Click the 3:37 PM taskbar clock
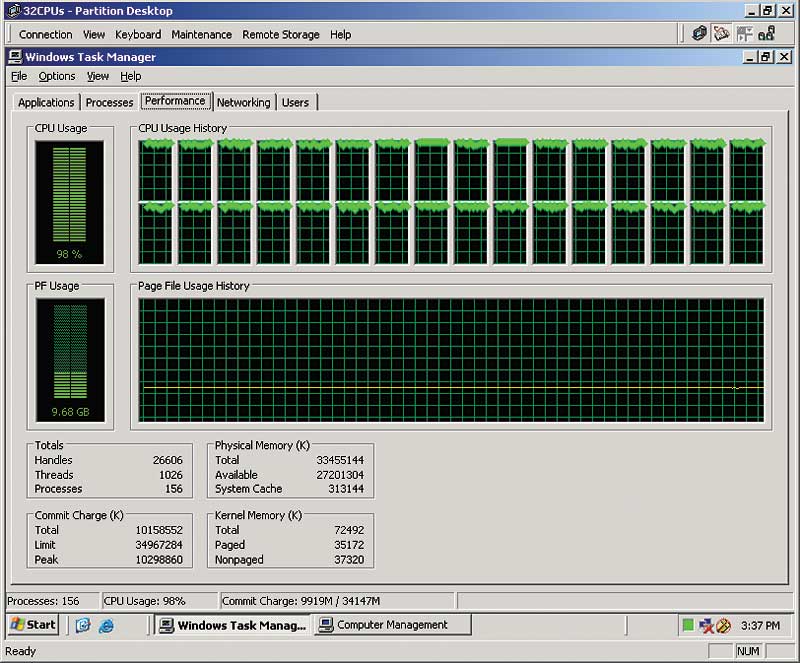 (760, 625)
